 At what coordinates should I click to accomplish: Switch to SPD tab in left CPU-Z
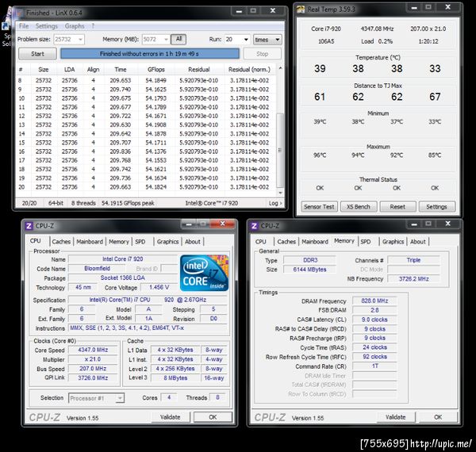pos(140,242)
